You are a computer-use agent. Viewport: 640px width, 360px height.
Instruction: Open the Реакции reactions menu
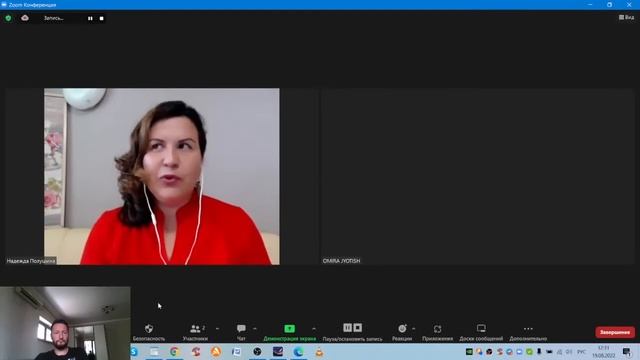click(x=402, y=332)
